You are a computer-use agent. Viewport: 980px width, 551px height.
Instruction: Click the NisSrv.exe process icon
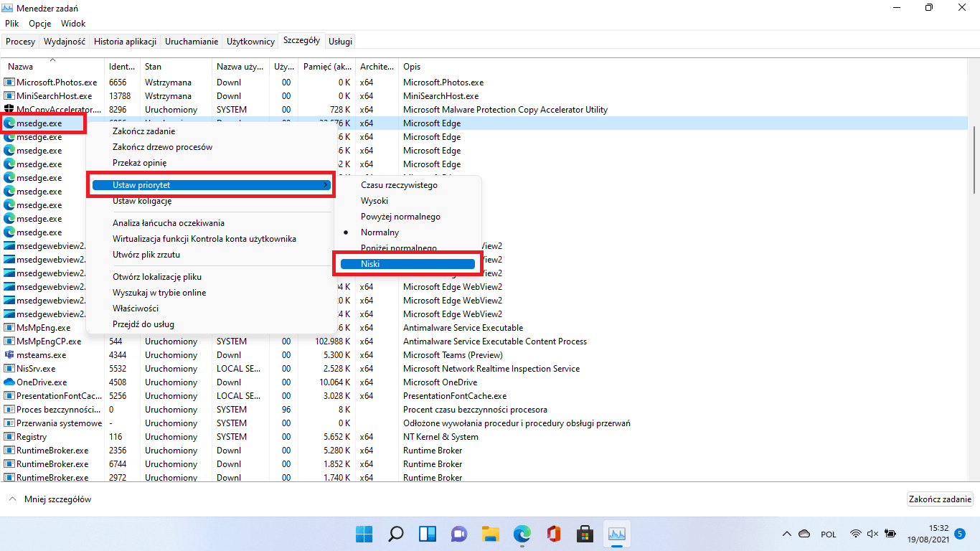pyautogui.click(x=9, y=369)
